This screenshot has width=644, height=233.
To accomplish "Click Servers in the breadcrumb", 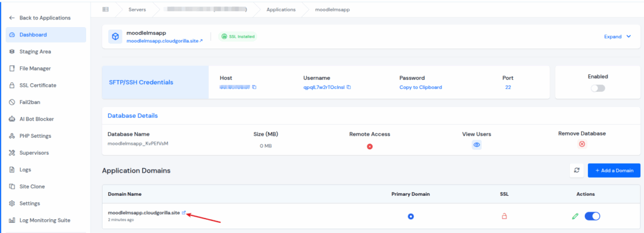I will 136,9.
